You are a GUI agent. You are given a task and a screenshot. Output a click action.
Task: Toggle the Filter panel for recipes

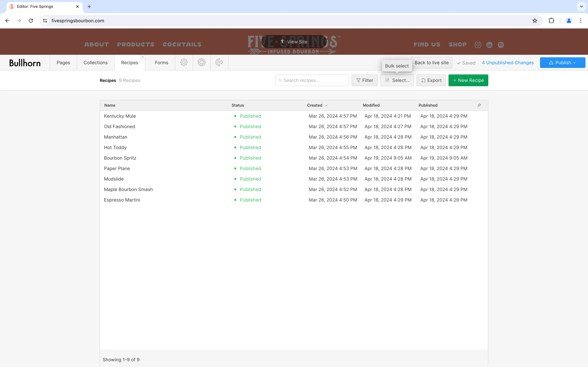(364, 80)
